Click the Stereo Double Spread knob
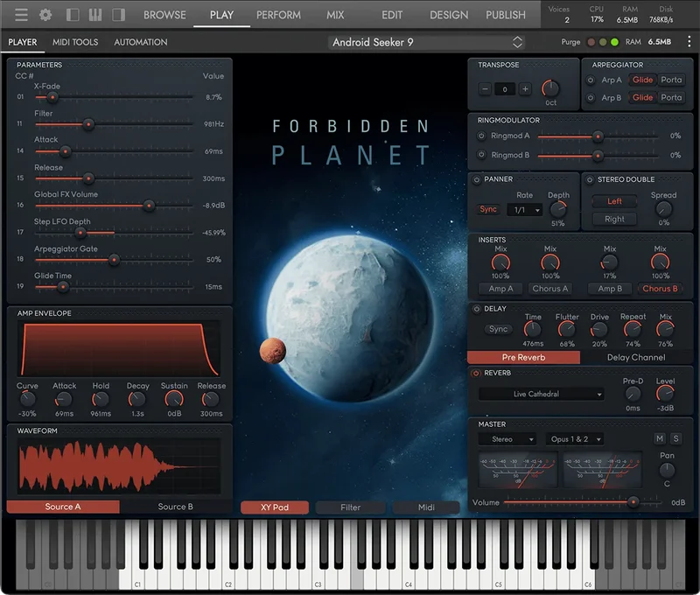The image size is (700, 595). tap(664, 209)
